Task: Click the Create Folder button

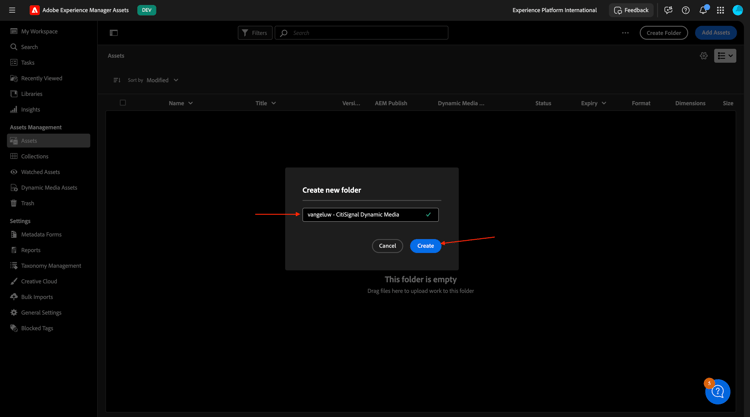Action: [663, 33]
